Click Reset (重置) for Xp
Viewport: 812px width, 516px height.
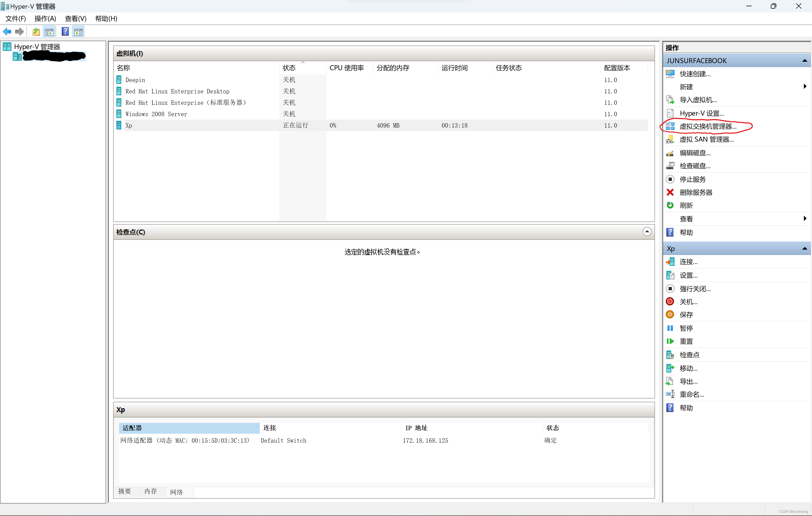tap(686, 342)
